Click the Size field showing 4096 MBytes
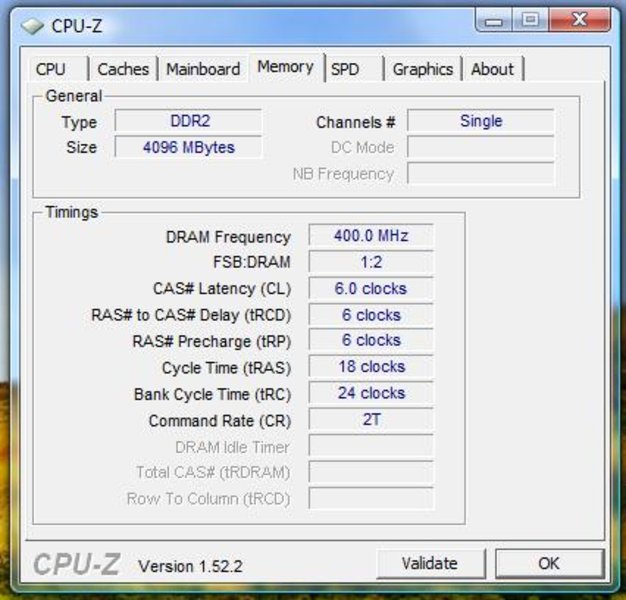The height and width of the screenshot is (600, 626). coord(188,147)
